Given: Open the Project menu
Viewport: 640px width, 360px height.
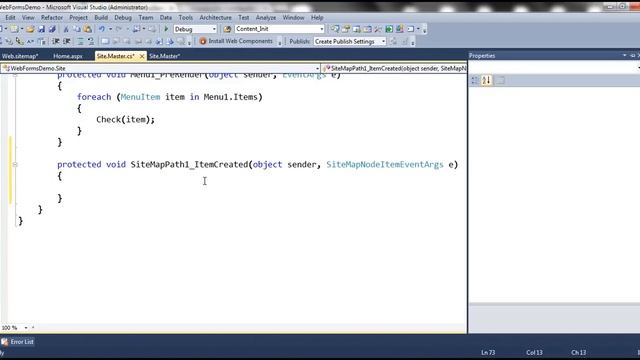Looking at the screenshot, I should coord(78,18).
